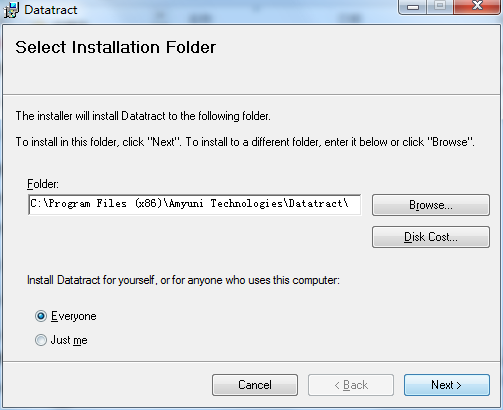Click the disabled Back button
The image size is (503, 410).
click(351, 385)
